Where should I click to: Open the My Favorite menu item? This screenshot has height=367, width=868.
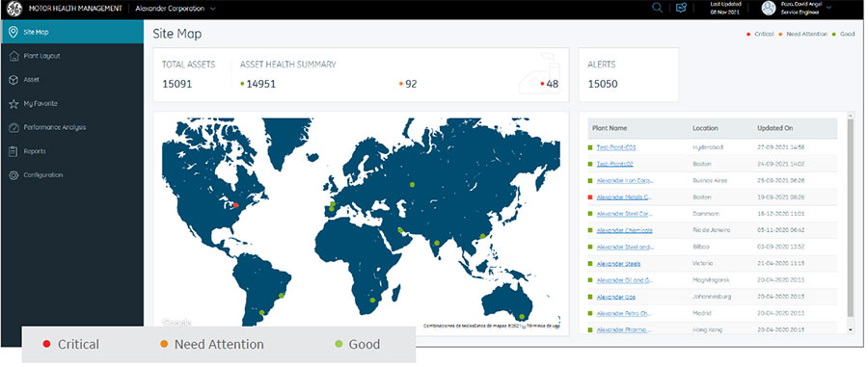72,103
